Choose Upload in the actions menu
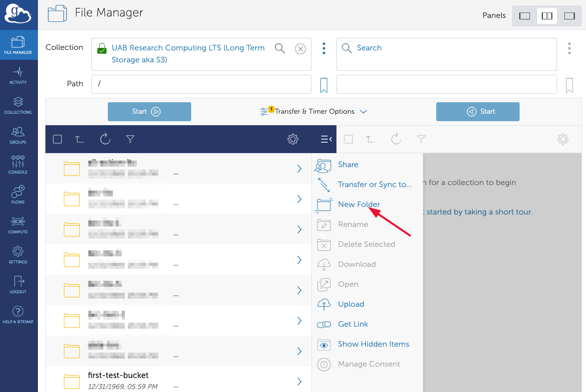 (351, 304)
